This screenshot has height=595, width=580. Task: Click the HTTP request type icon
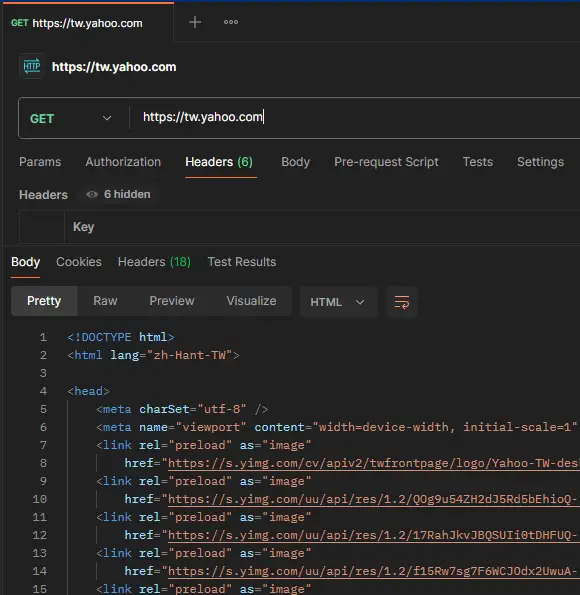pyautogui.click(x=32, y=67)
